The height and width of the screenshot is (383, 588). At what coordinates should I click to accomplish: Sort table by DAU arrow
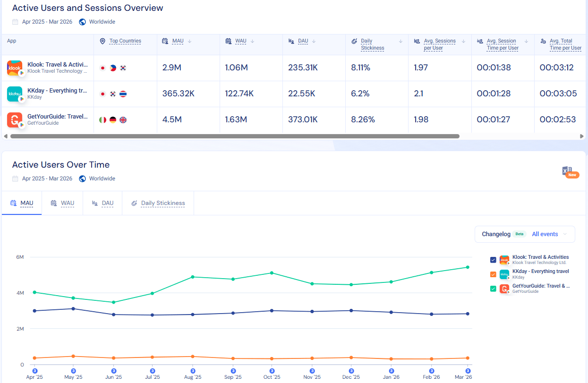314,41
